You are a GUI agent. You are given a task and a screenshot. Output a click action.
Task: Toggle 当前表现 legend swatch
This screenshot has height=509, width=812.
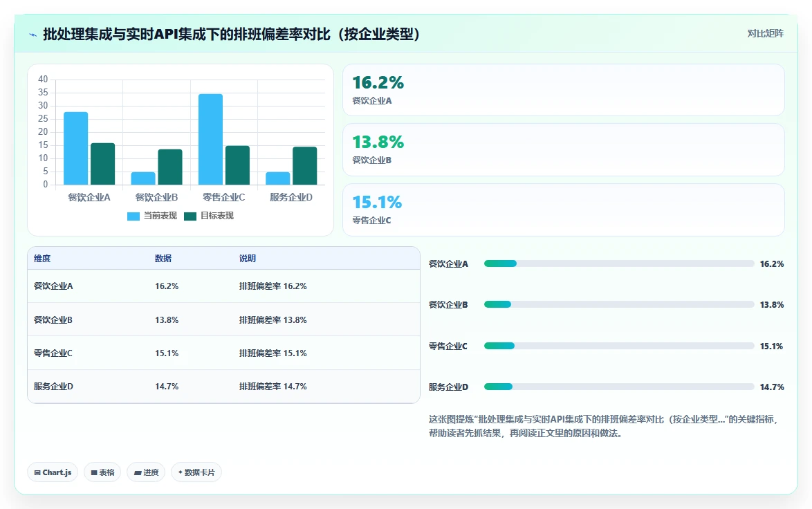(x=133, y=216)
